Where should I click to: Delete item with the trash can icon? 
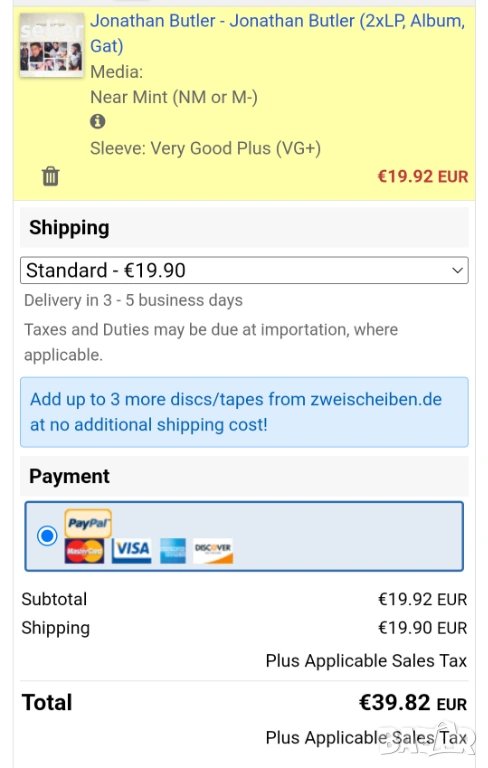(50, 176)
